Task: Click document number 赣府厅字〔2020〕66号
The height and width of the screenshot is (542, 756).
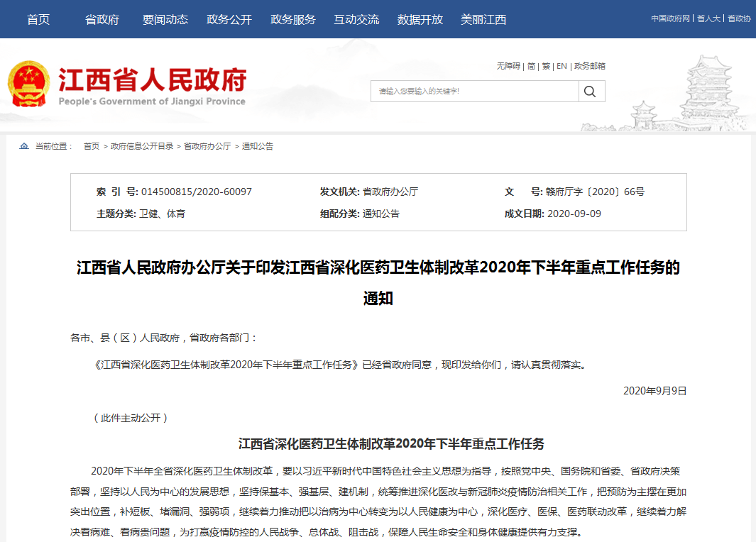Action: 595,192
